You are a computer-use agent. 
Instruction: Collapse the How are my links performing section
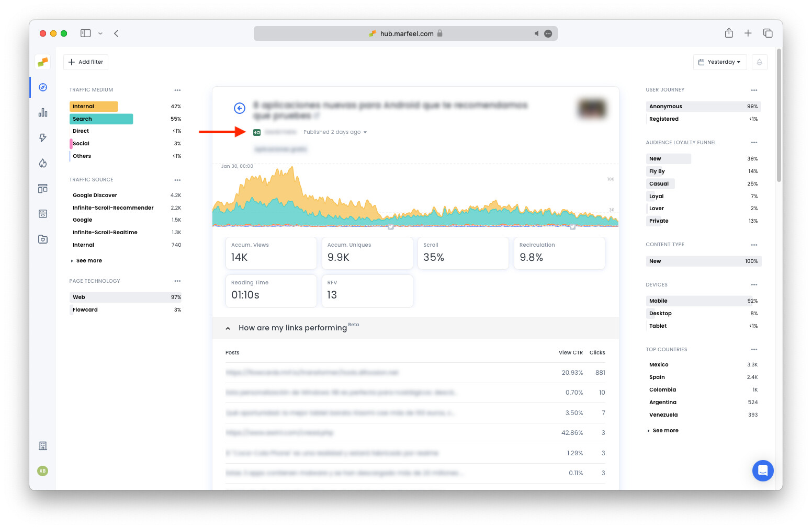[228, 328]
